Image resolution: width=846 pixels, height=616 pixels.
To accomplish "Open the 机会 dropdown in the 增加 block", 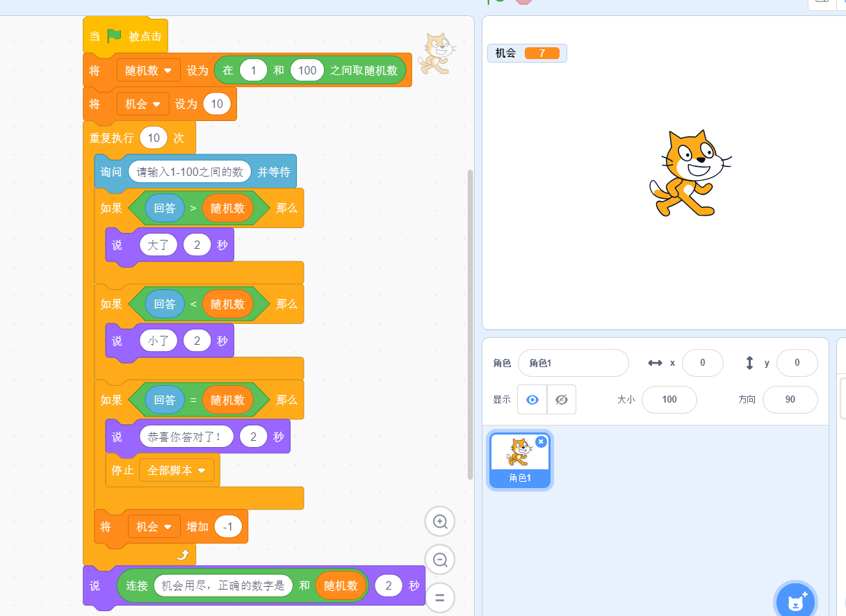I will [154, 527].
